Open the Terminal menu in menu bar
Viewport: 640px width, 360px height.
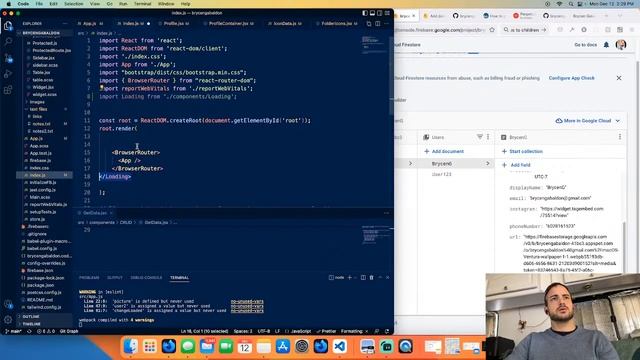142,4
